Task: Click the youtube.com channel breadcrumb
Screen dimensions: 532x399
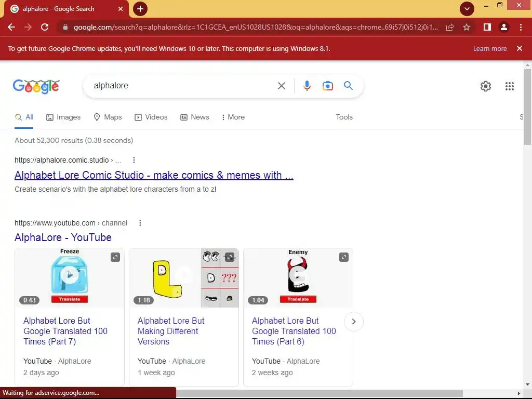Action: [x=71, y=223]
